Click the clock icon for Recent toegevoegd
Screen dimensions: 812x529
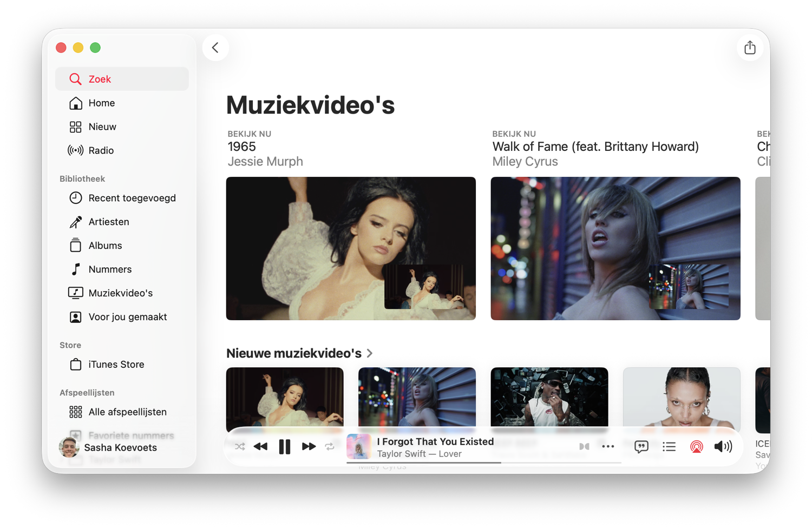pyautogui.click(x=75, y=198)
